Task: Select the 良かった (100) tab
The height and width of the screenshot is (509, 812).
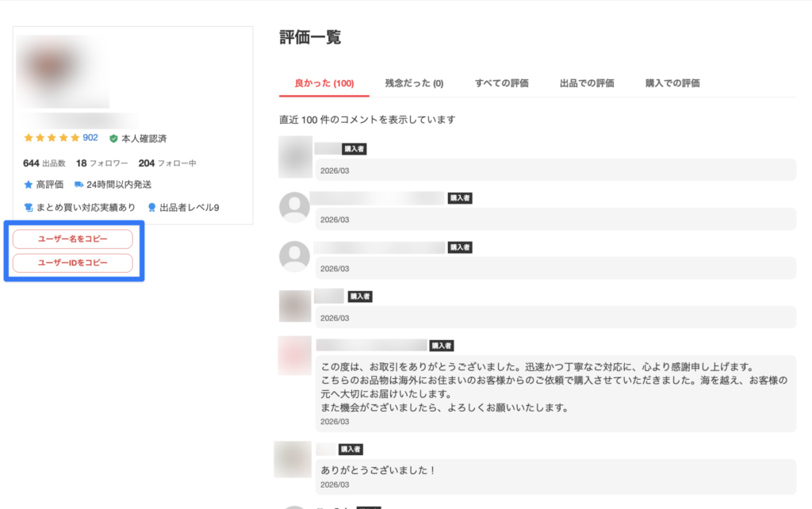Action: point(324,83)
